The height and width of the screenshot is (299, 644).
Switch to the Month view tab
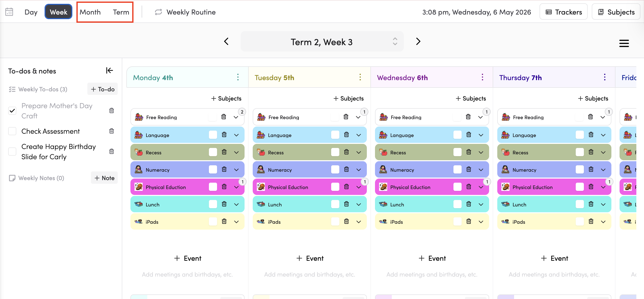tap(90, 12)
